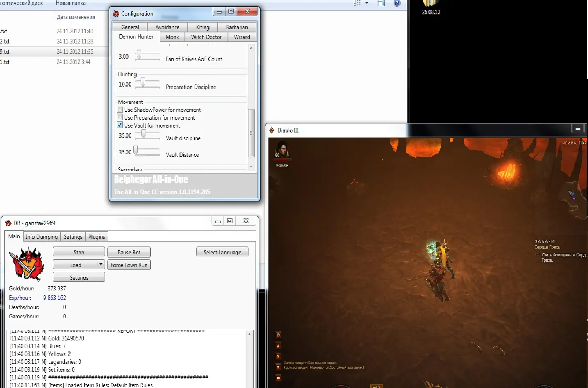The width and height of the screenshot is (588, 388).
Task: Click the Configuration window title icon
Action: [x=116, y=14]
